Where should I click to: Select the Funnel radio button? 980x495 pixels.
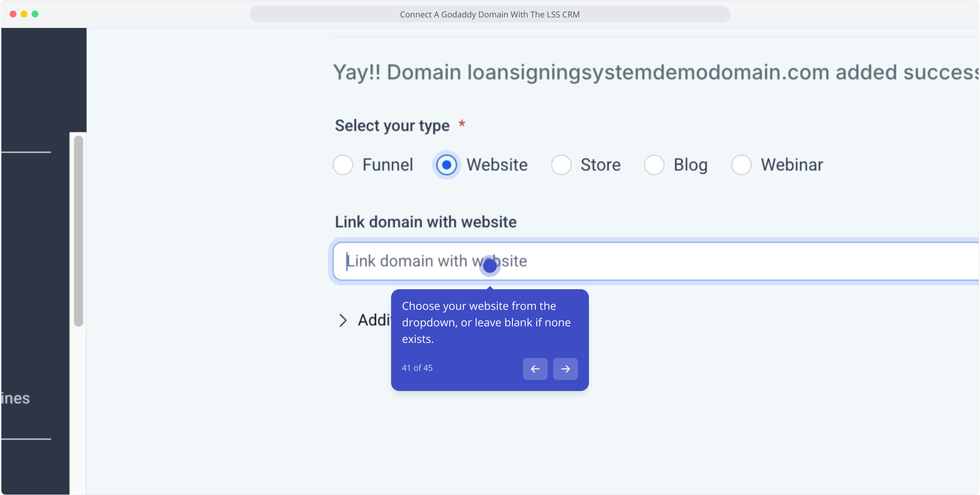[343, 165]
